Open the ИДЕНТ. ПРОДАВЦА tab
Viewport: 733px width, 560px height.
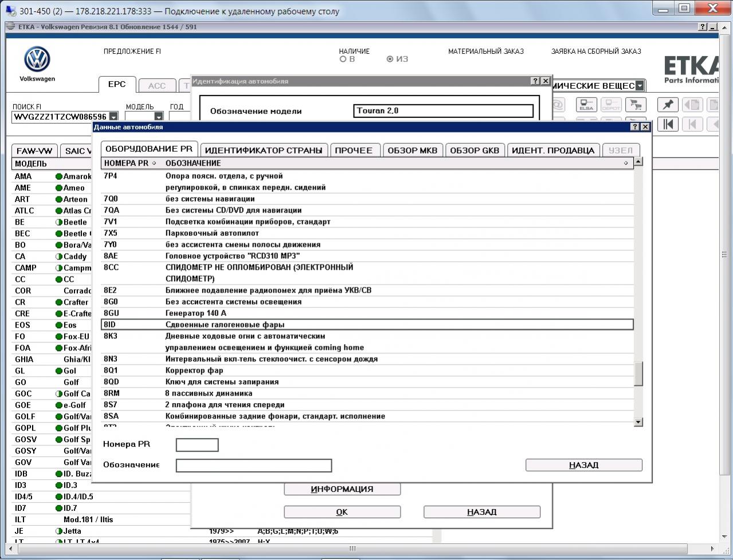(553, 150)
